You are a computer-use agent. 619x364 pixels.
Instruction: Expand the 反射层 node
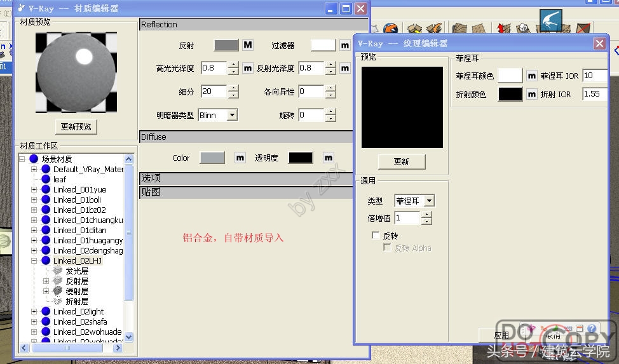pos(46,281)
